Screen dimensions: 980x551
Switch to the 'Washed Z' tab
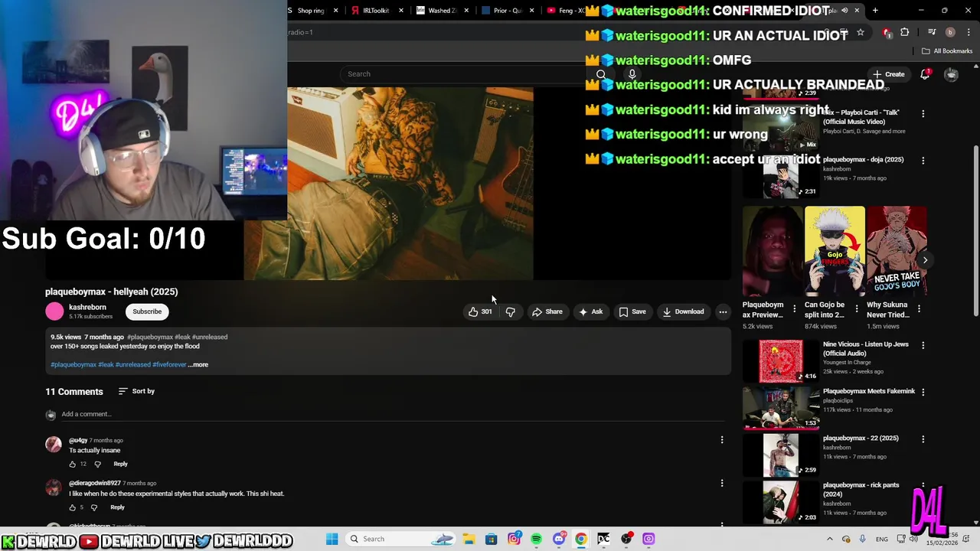point(442,11)
